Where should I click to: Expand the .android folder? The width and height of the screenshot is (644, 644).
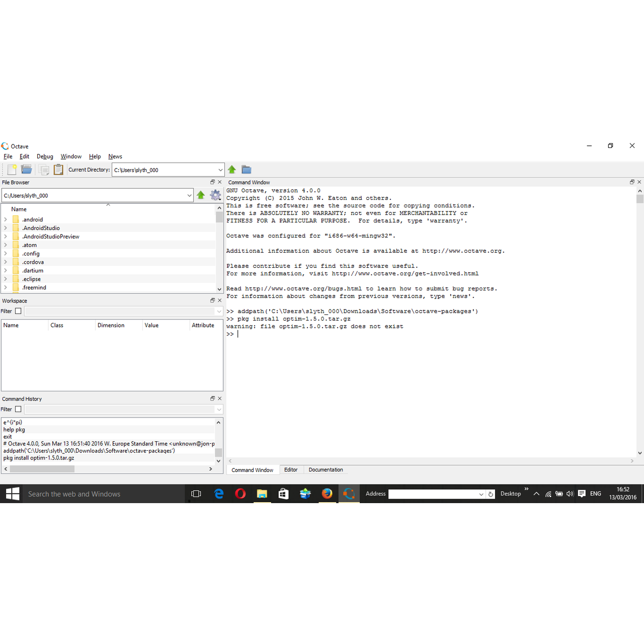click(5, 219)
